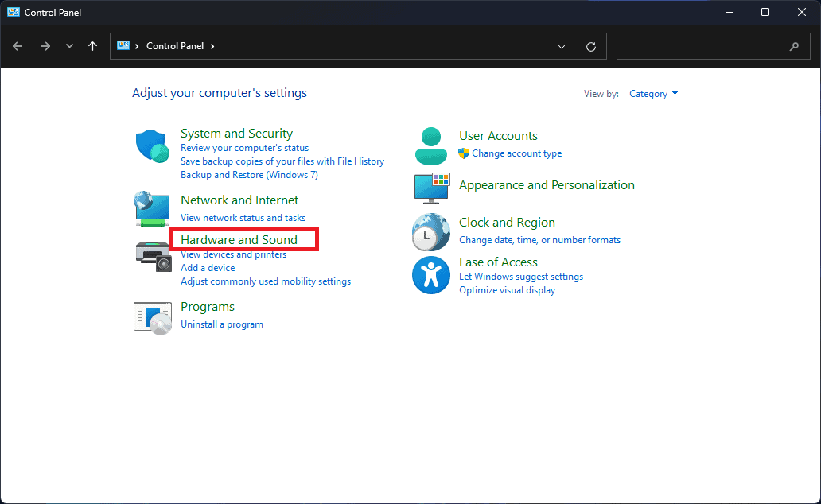This screenshot has height=504, width=821.
Task: Open the Network and Internet globe icon
Action: click(x=152, y=208)
